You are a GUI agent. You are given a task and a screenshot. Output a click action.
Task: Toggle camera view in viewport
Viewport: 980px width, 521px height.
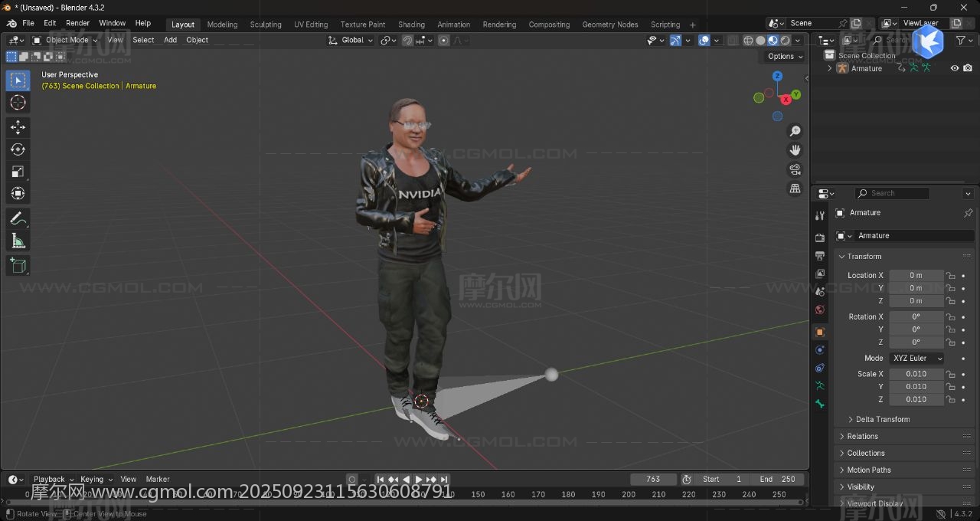(x=795, y=169)
